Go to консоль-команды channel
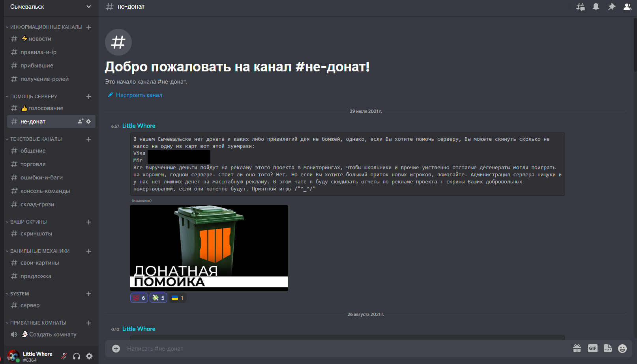The width and height of the screenshot is (637, 364). coord(51,191)
